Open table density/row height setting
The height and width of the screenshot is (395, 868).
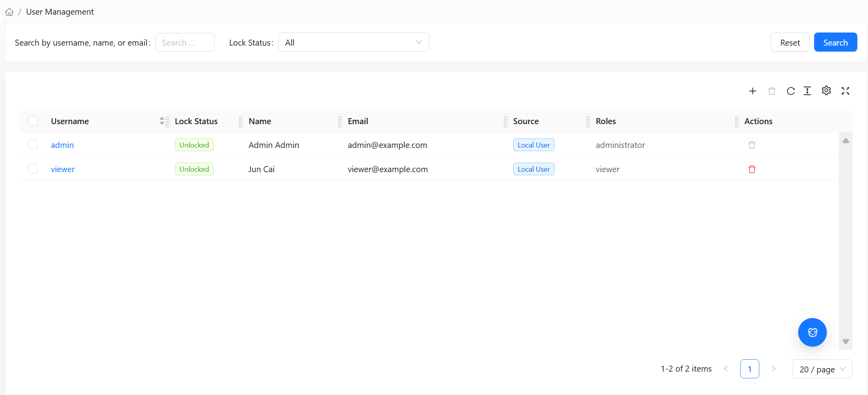[807, 91]
